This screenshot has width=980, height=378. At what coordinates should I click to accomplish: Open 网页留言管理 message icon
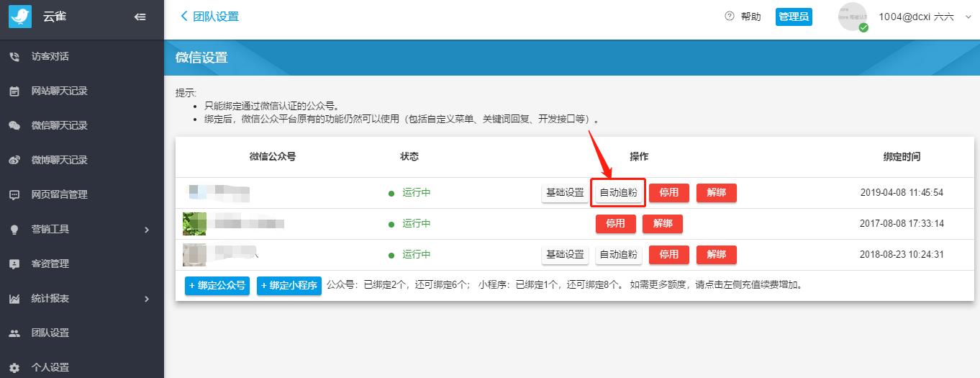14,194
